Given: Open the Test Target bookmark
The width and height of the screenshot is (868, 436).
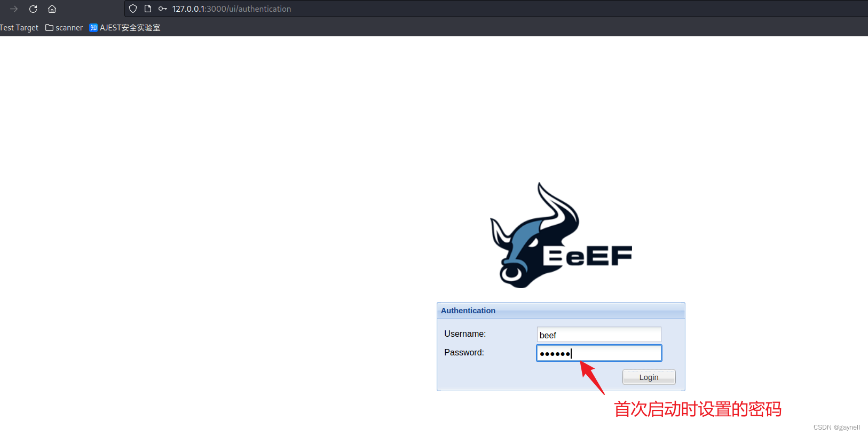Looking at the screenshot, I should coord(19,28).
